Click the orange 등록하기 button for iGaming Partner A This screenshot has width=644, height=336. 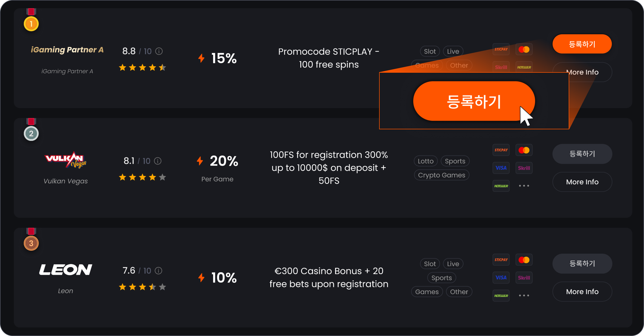tap(582, 44)
